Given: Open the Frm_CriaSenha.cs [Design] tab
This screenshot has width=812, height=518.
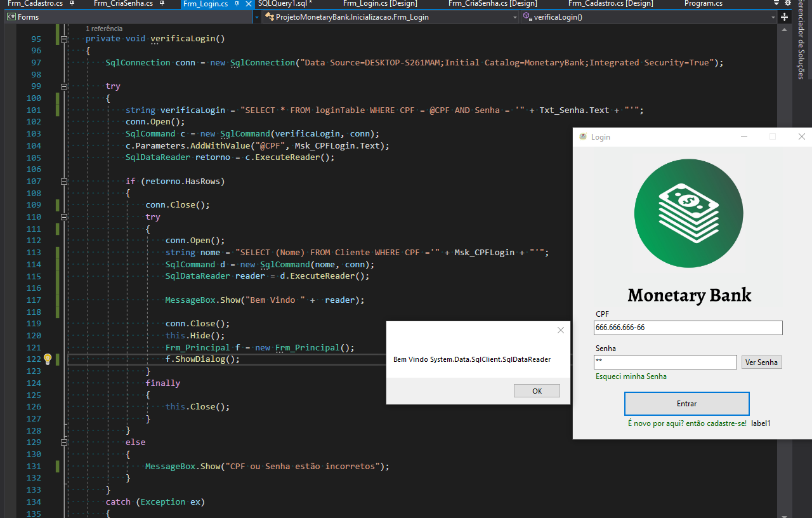Looking at the screenshot, I should 492,4.
